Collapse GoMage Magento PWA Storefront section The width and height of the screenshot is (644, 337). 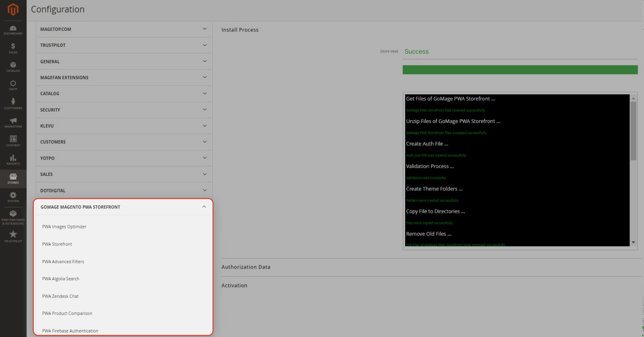tap(123, 207)
